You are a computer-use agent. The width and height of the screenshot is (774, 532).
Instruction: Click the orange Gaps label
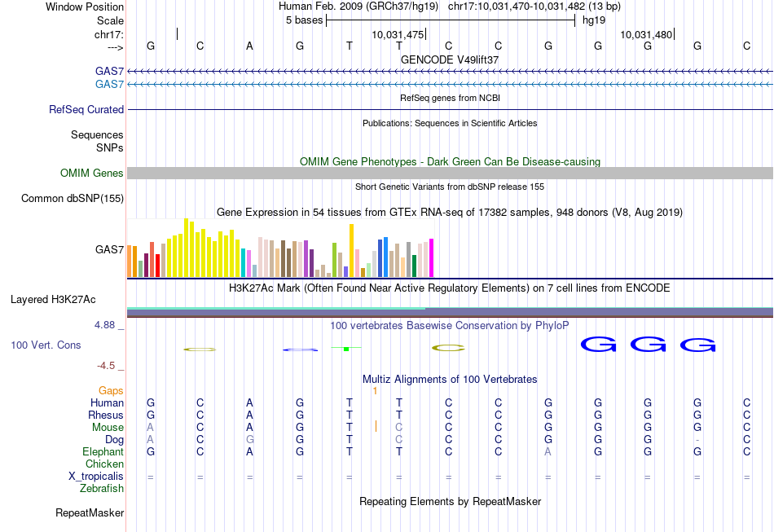click(x=111, y=391)
